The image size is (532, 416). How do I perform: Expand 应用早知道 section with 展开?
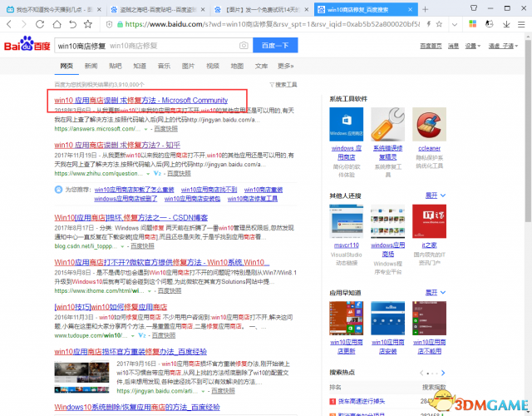coord(436,293)
